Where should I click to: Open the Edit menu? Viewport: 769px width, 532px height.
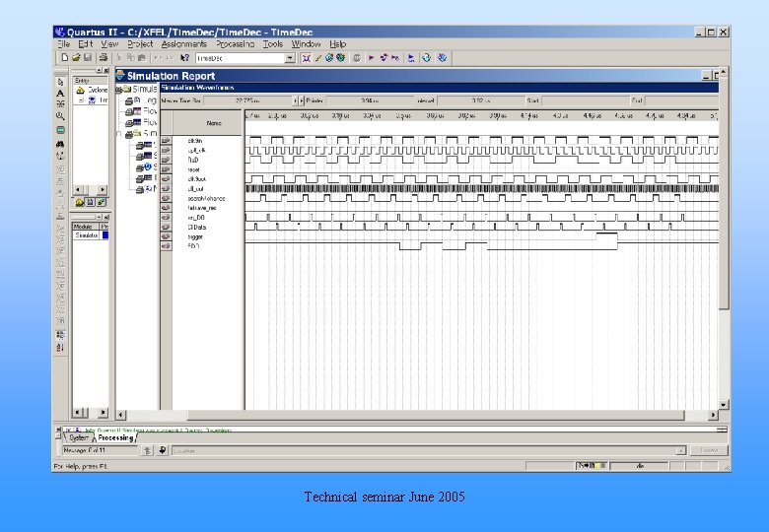tap(86, 44)
